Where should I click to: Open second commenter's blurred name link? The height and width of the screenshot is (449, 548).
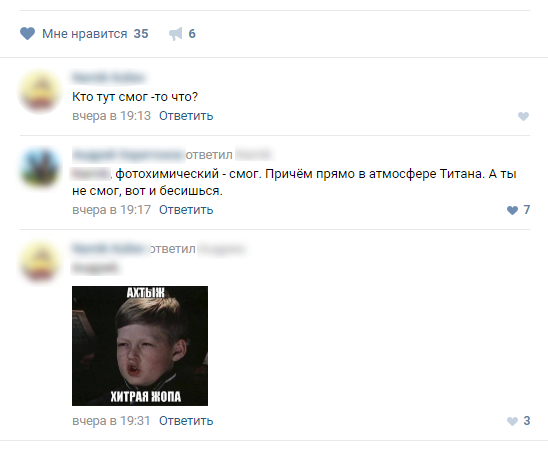click(128, 154)
